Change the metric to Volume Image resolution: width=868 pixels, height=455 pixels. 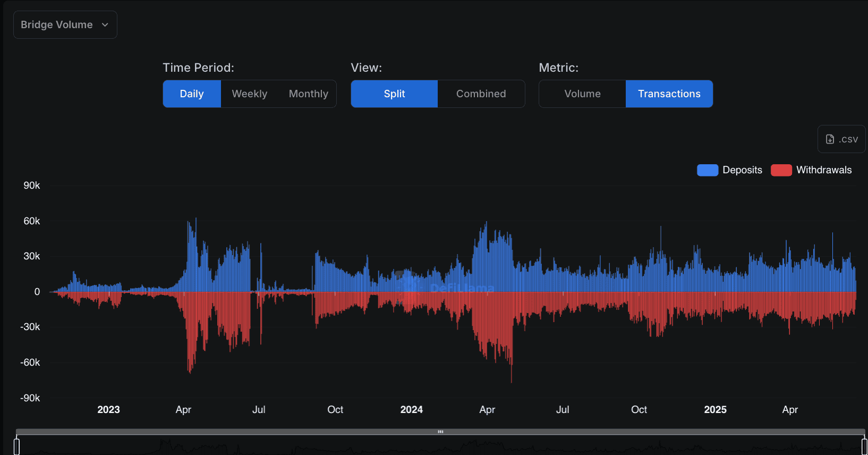582,94
